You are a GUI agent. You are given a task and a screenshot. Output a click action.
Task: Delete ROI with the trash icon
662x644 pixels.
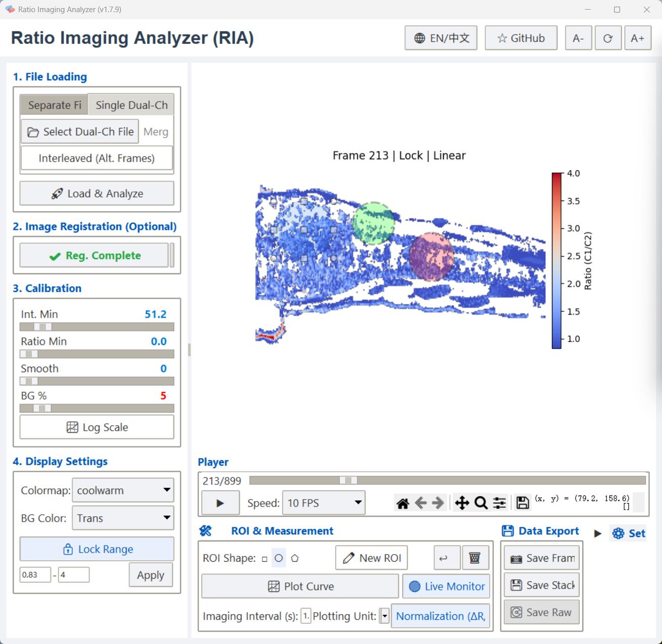tap(475, 558)
